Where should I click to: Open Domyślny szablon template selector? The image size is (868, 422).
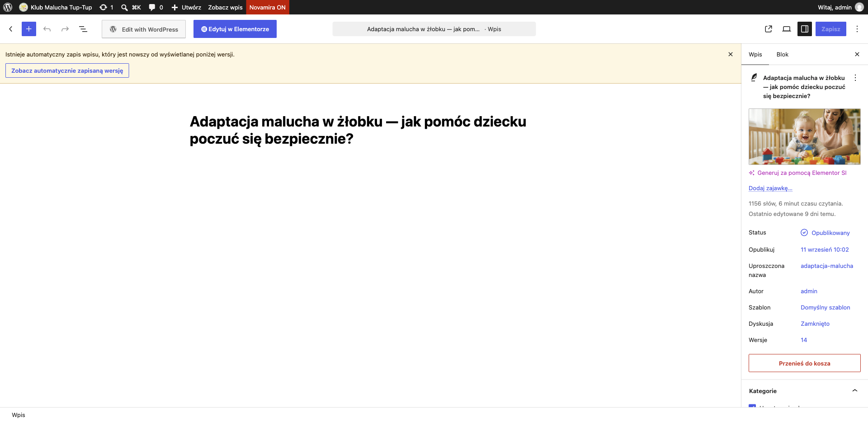(x=826, y=308)
